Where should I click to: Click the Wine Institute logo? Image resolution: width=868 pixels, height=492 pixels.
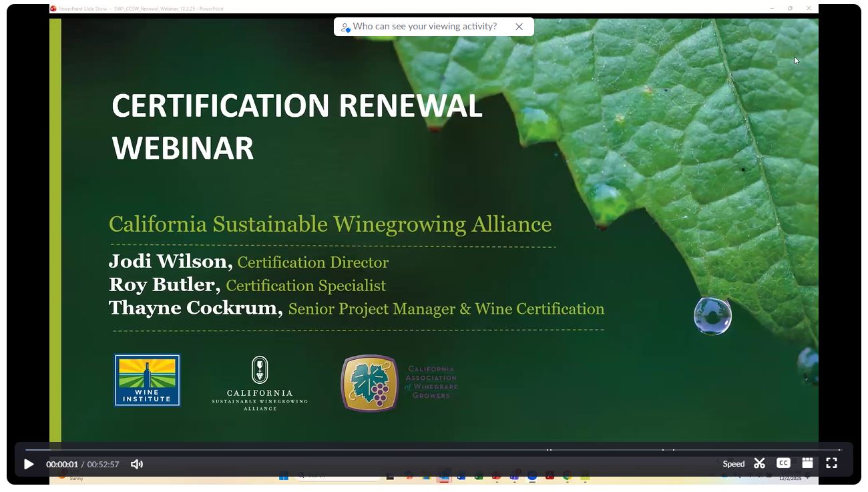(147, 380)
